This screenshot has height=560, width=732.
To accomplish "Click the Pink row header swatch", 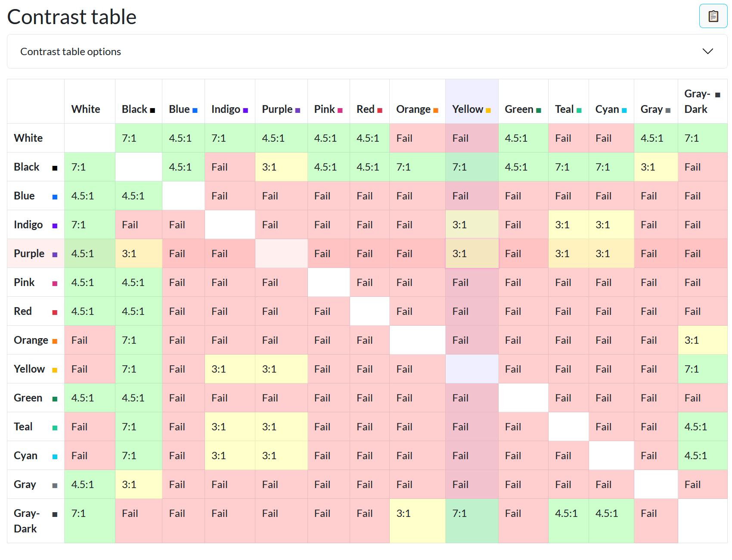I will (55, 283).
